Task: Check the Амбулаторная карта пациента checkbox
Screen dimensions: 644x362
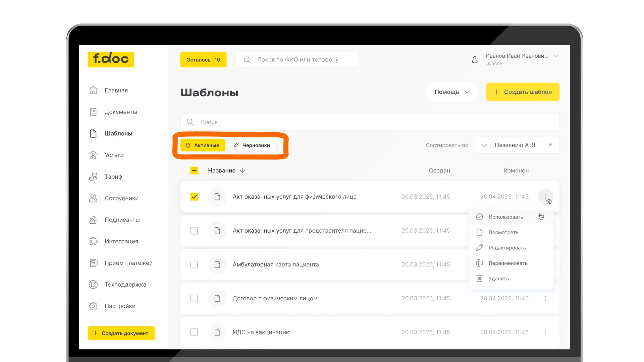Action: (x=194, y=264)
